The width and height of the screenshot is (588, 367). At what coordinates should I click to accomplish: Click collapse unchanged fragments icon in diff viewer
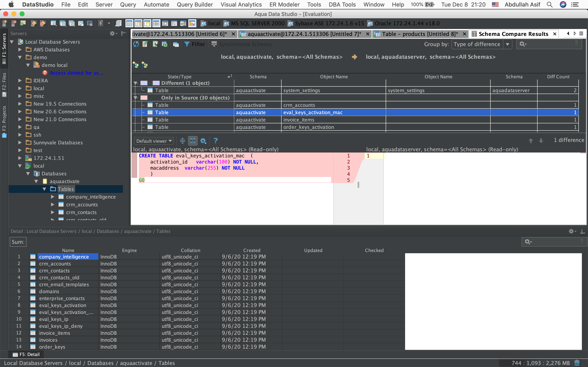click(x=182, y=141)
